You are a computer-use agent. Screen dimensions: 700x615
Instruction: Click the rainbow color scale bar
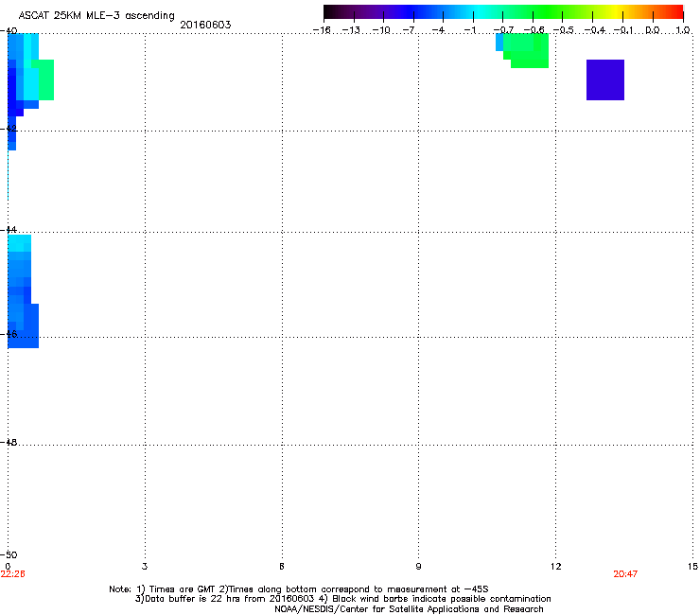click(503, 12)
